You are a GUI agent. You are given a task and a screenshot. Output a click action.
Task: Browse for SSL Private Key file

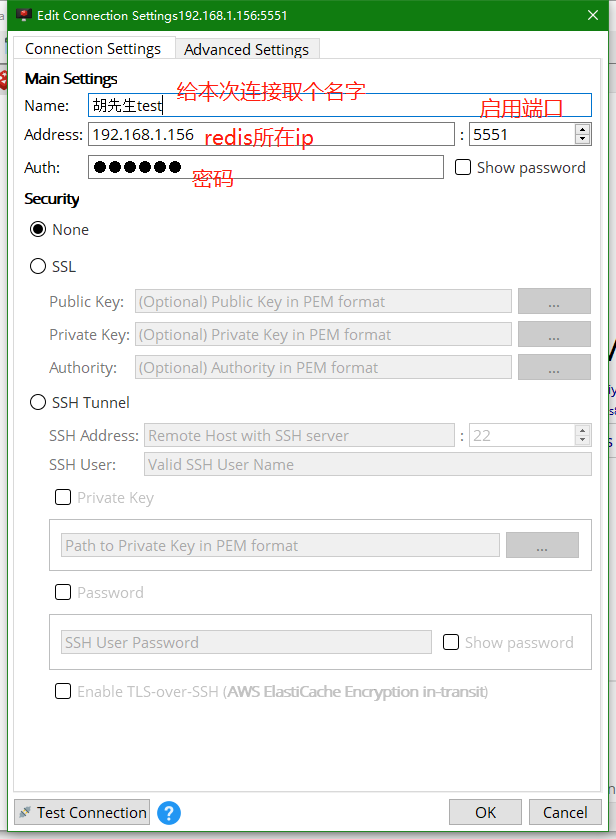tap(554, 334)
